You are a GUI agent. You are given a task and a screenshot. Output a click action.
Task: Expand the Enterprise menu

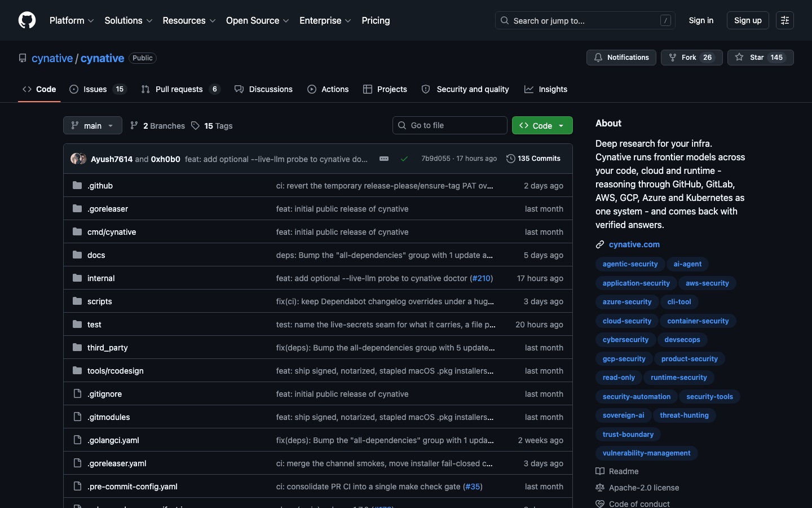(325, 20)
